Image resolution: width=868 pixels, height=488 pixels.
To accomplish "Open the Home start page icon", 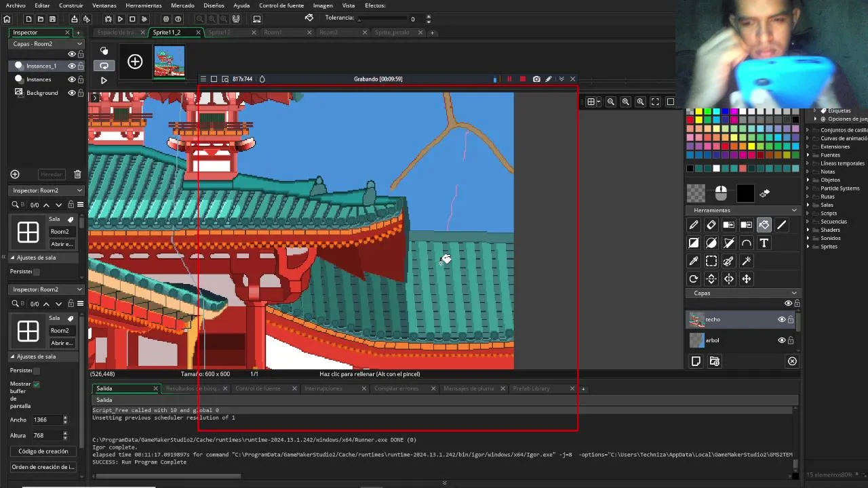I will pyautogui.click(x=7, y=19).
